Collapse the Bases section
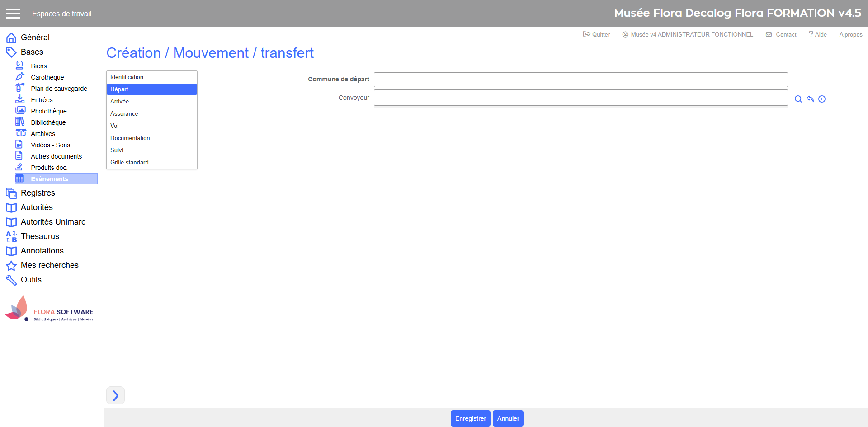The height and width of the screenshot is (427, 868). (32, 52)
